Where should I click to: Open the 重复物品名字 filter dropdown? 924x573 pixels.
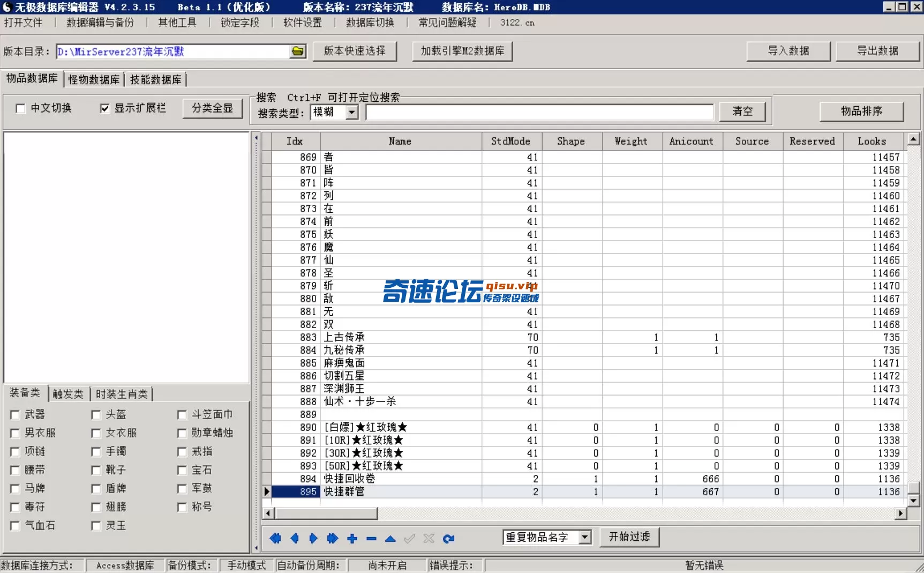click(x=585, y=537)
